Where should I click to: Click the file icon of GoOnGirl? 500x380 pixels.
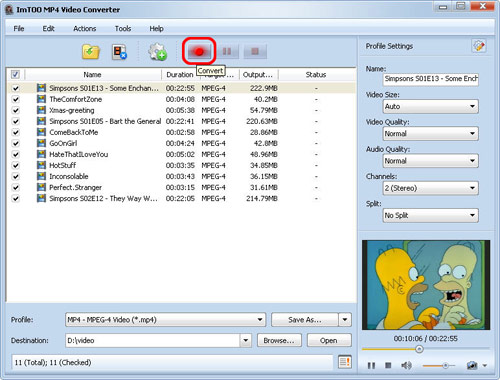coord(41,143)
